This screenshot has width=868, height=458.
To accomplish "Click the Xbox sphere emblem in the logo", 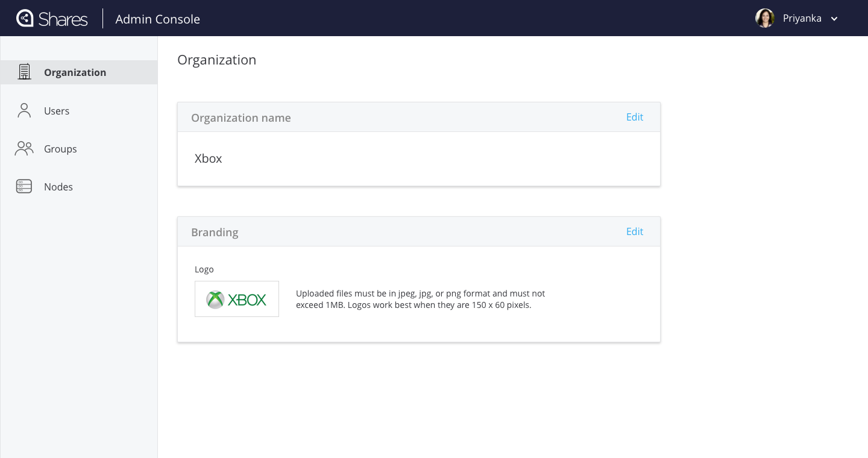I will click(215, 299).
